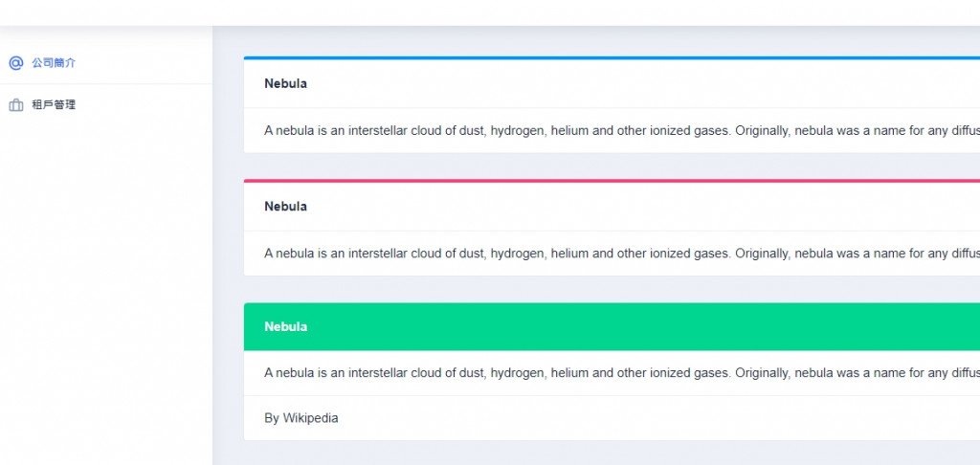Image resolution: width=980 pixels, height=465 pixels.
Task: Click the Nebula title in the blue-bordered card
Action: tap(285, 84)
